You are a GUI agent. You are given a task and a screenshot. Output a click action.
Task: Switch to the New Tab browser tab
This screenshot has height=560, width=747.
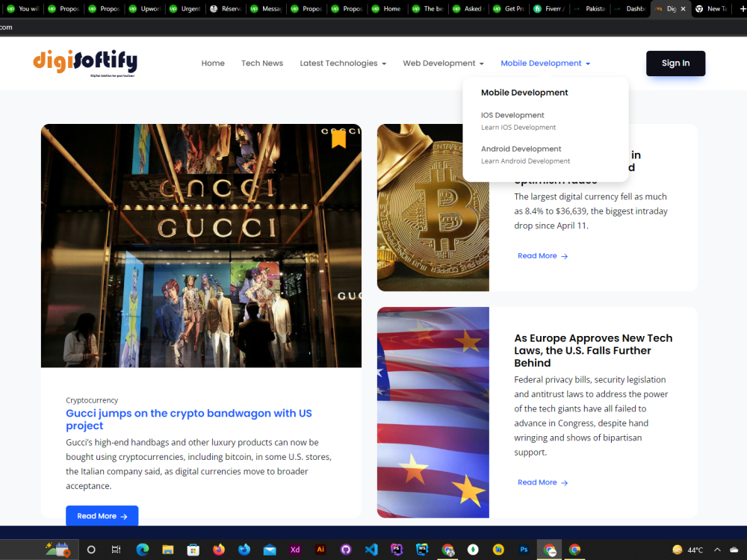(711, 8)
